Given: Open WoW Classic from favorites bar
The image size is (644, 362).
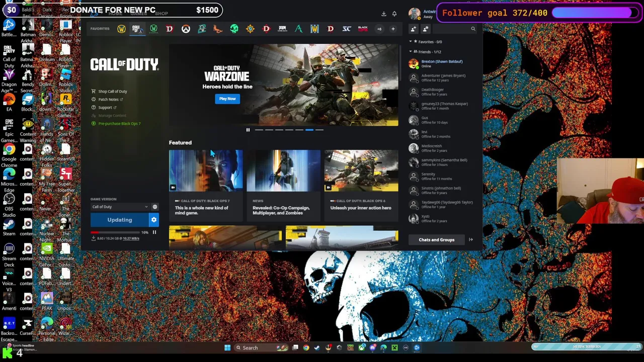Looking at the screenshot, I should click(x=153, y=29).
